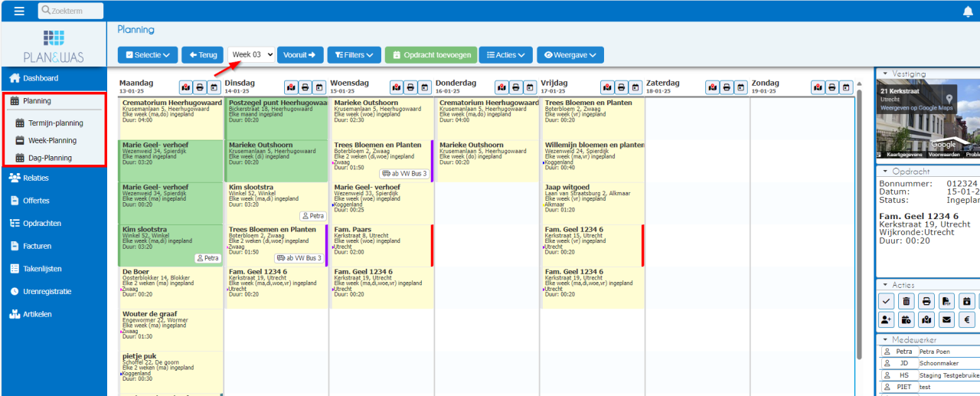Click the envelope email action icon
This screenshot has height=396, width=980.
(946, 320)
